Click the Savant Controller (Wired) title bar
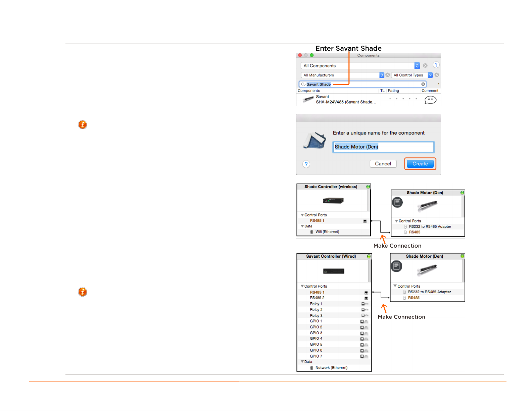This screenshot has height=411, width=532. click(x=334, y=256)
